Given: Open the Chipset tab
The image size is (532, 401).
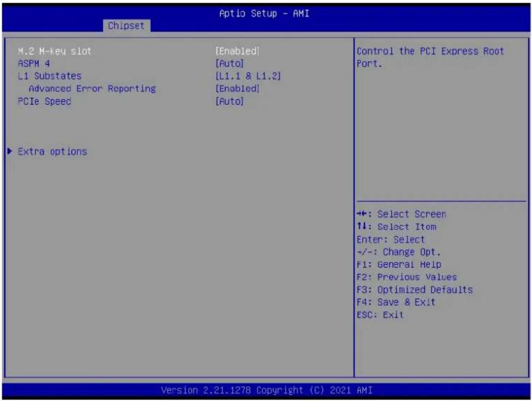Looking at the screenshot, I should click(x=126, y=26).
